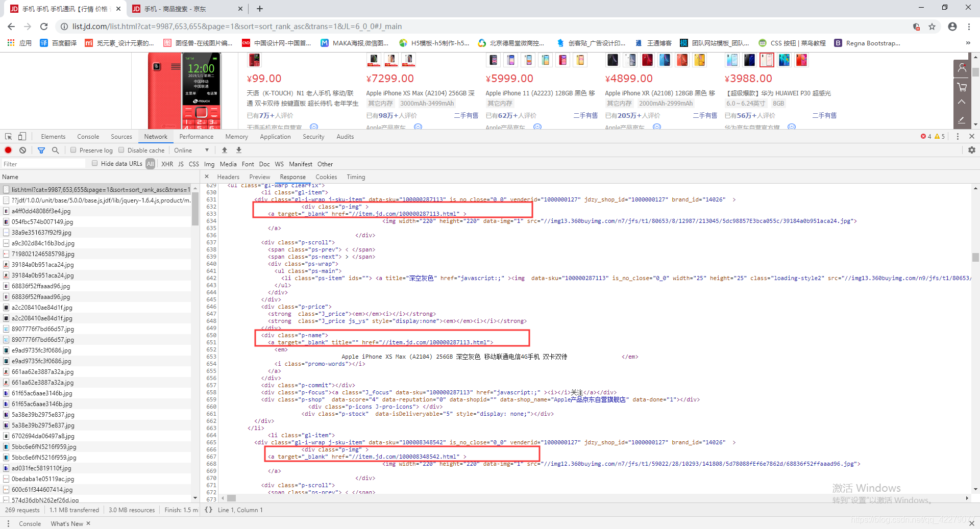Click the network Filter input field
Image resolution: width=980 pixels, height=529 pixels.
coord(43,164)
